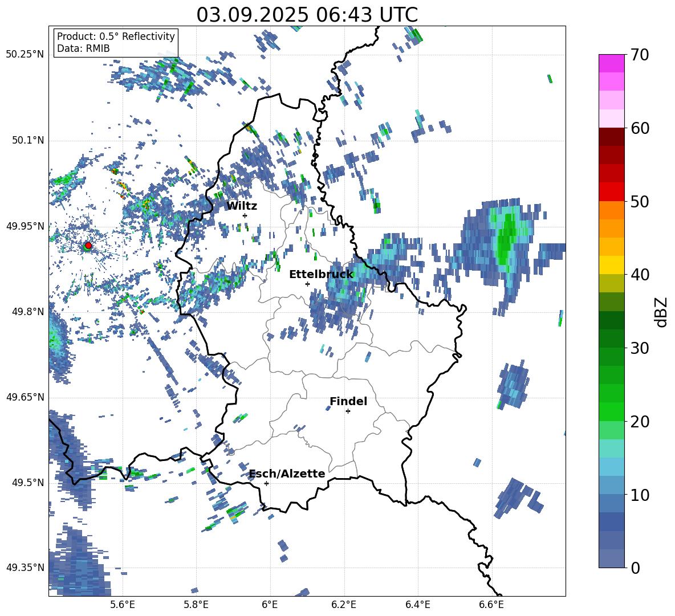675x616 pixels.
Task: Click colorbar tick label 30
Action: coord(640,348)
